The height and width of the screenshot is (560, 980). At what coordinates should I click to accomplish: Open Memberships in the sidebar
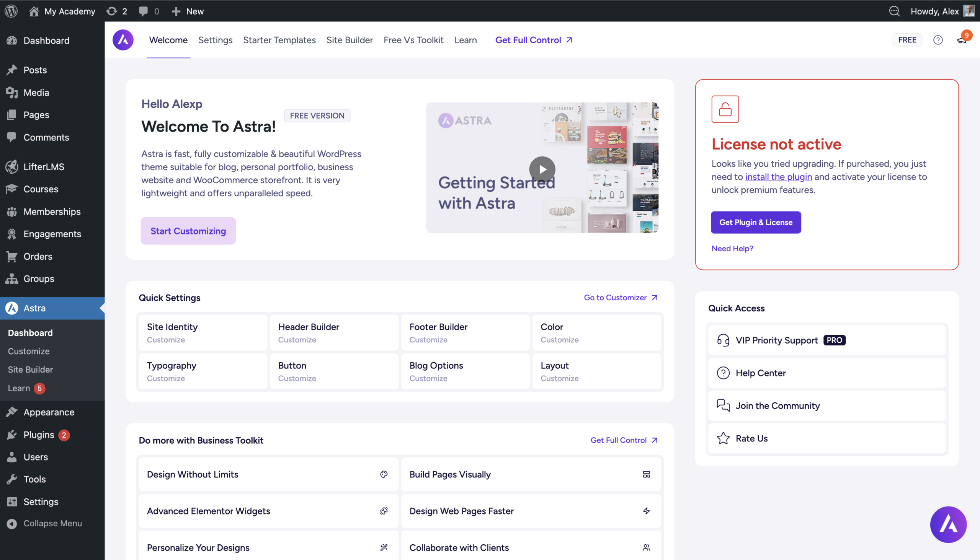[52, 212]
